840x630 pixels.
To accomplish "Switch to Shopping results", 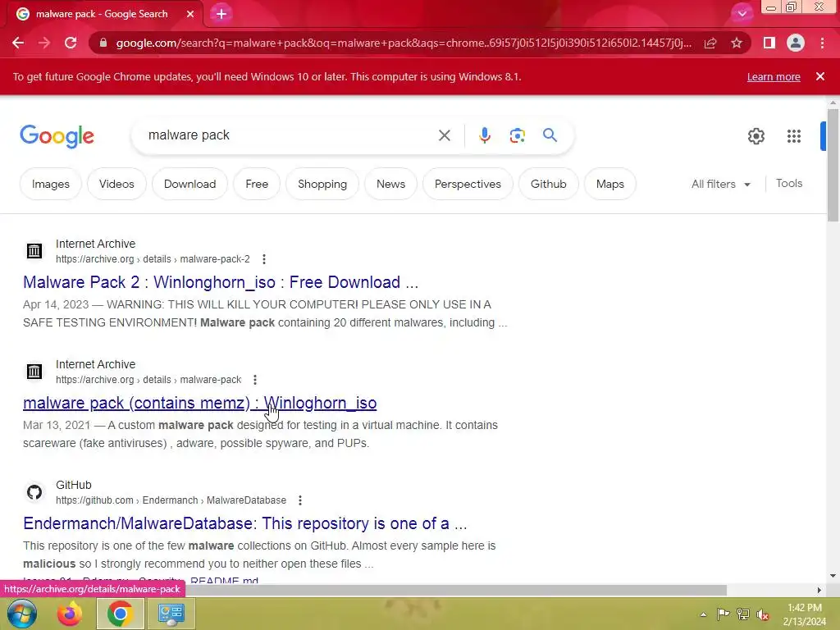I will click(x=322, y=184).
